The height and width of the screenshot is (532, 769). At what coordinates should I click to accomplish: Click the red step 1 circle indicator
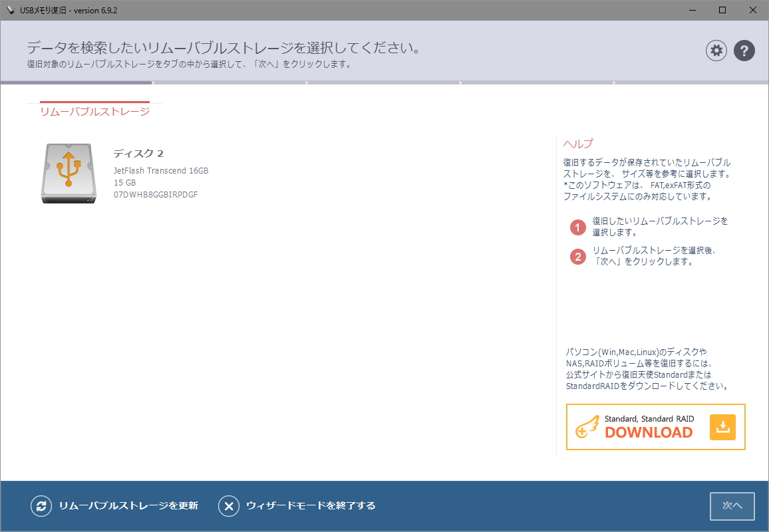[577, 227]
